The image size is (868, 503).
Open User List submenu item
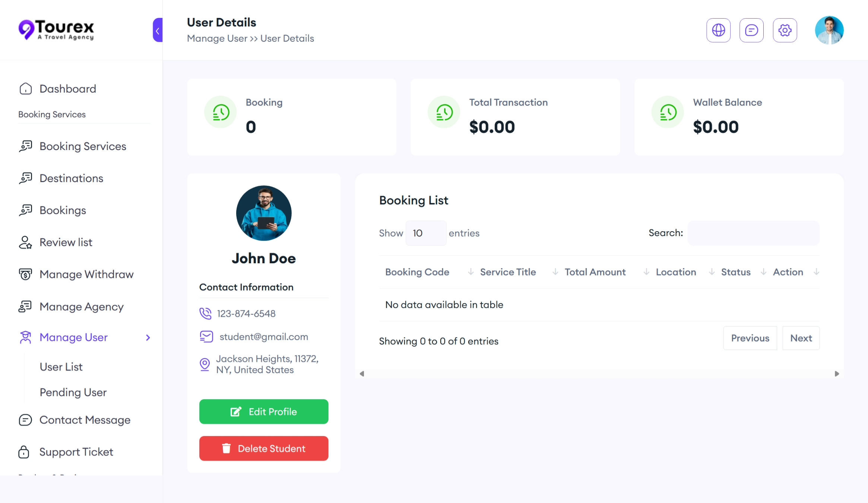point(61,367)
